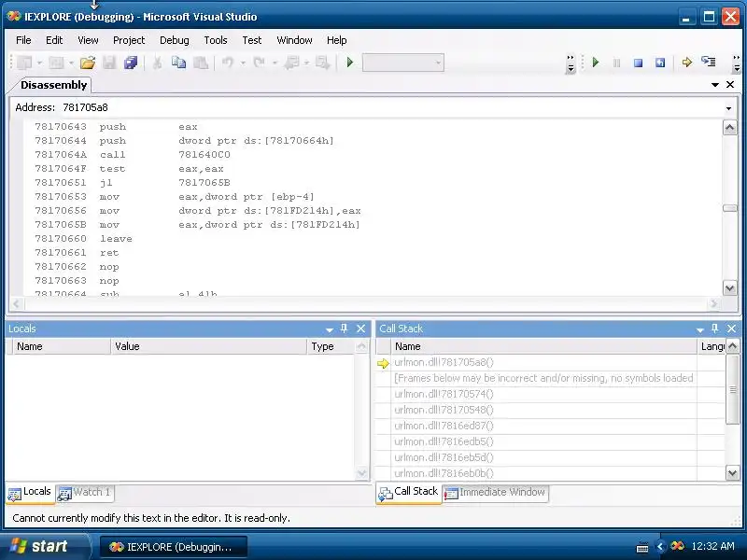Click the Save floppy disk icon
This screenshot has height=560, width=747.
tap(109, 63)
